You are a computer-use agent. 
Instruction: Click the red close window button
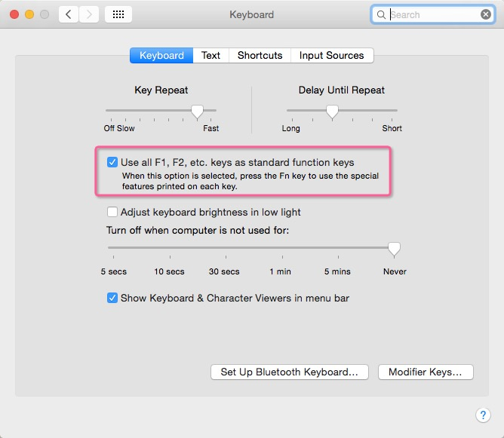pyautogui.click(x=14, y=14)
